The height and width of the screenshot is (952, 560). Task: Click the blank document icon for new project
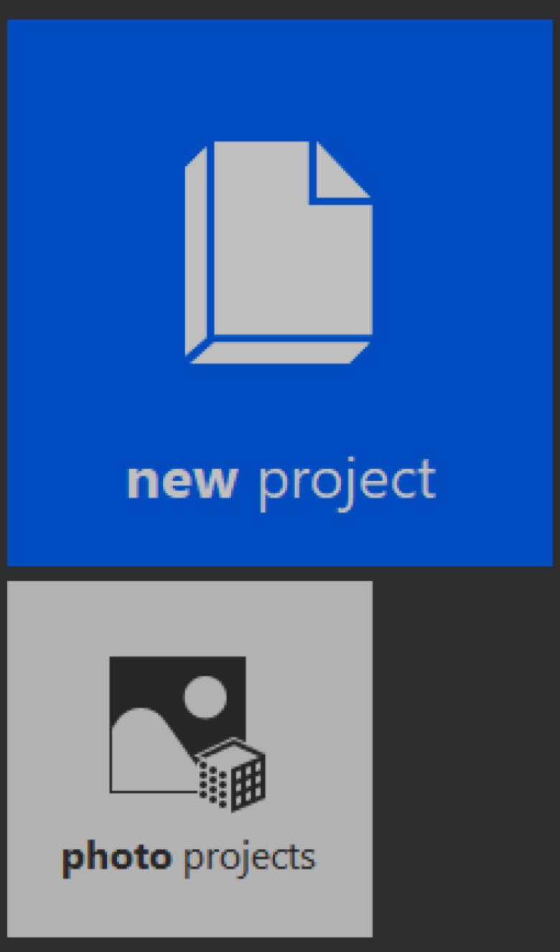point(279,252)
